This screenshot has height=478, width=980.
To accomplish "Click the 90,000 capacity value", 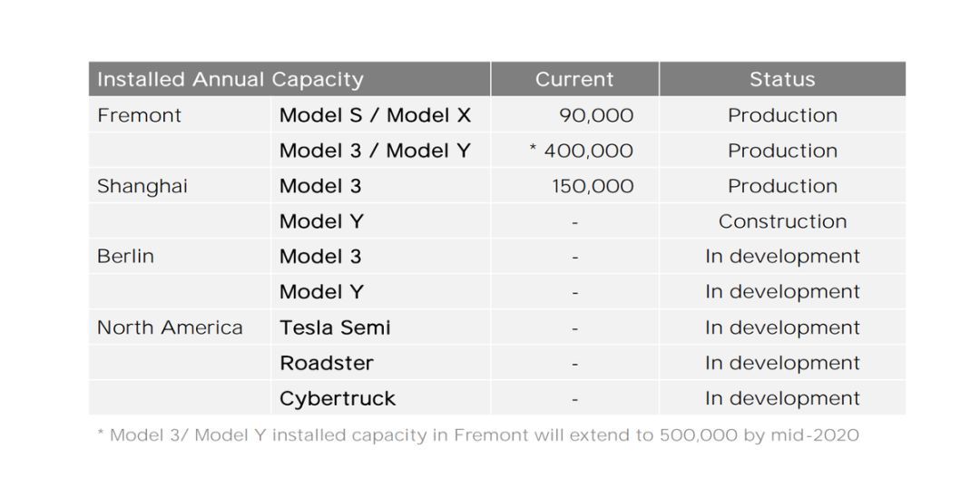I will pos(595,115).
